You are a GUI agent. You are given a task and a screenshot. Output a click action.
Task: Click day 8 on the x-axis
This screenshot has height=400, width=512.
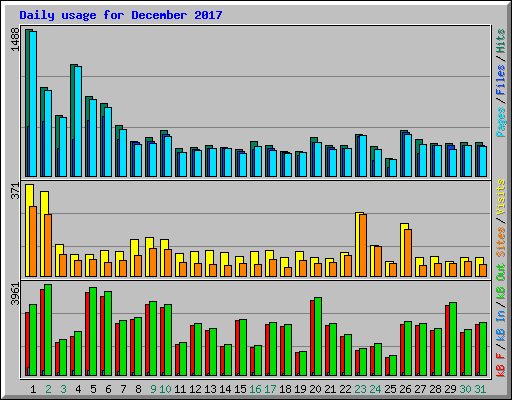[x=138, y=389]
